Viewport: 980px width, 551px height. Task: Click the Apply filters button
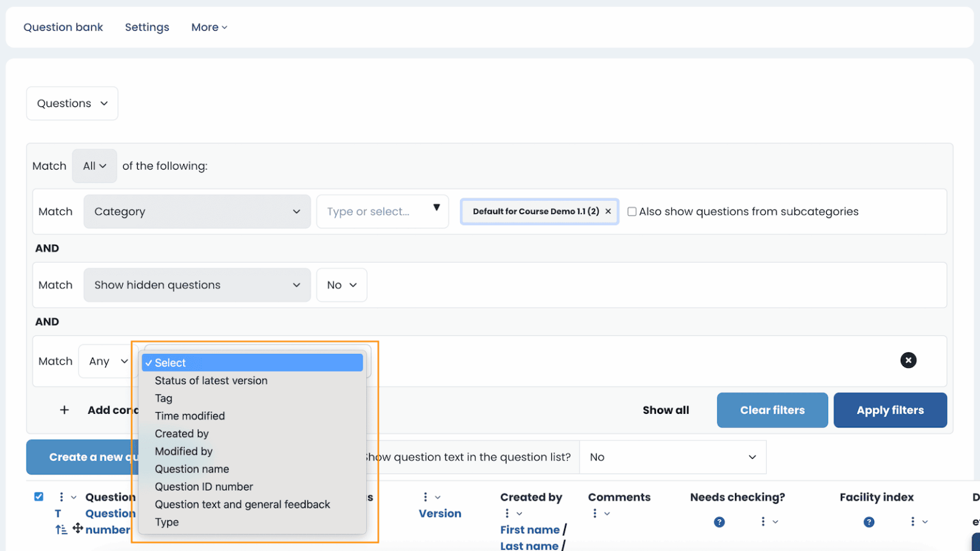890,410
